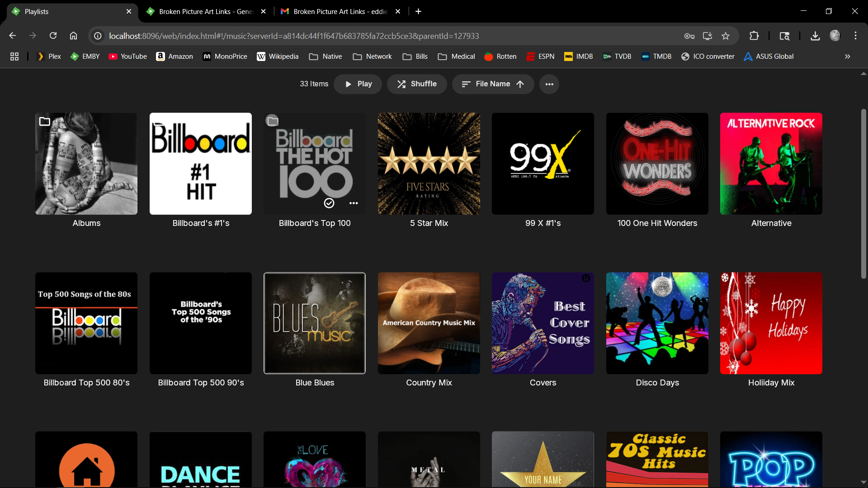Viewport: 868px width, 488px height.
Task: Shuffle the playlists
Action: (416, 84)
